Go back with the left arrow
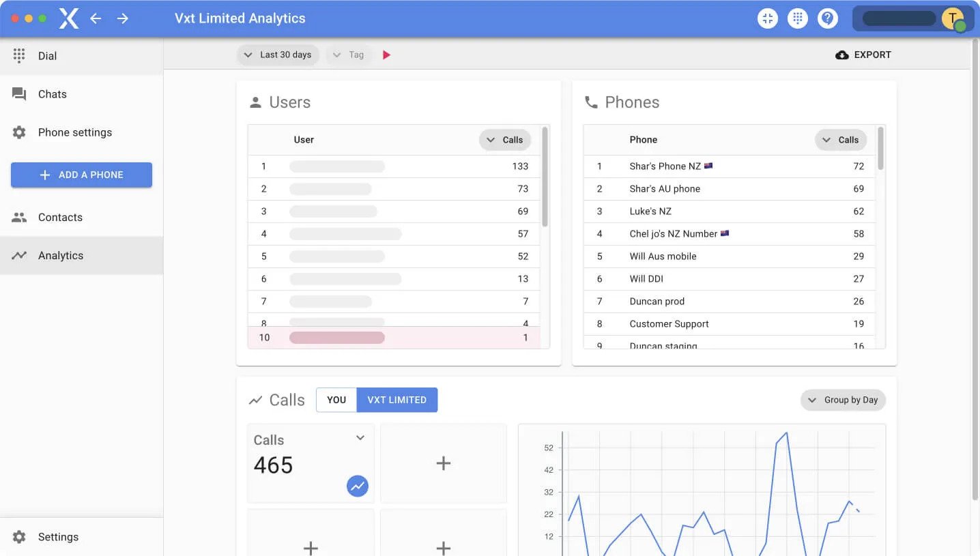Image resolution: width=980 pixels, height=556 pixels. [x=96, y=18]
